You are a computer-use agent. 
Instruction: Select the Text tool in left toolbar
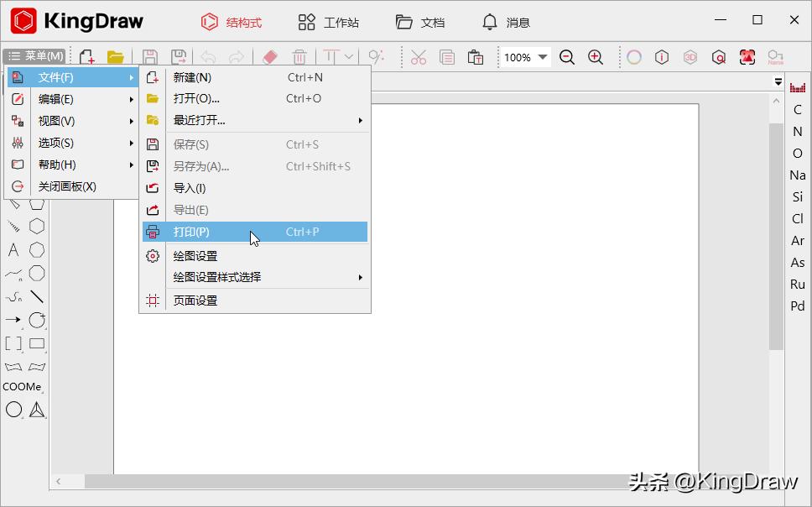click(x=13, y=250)
